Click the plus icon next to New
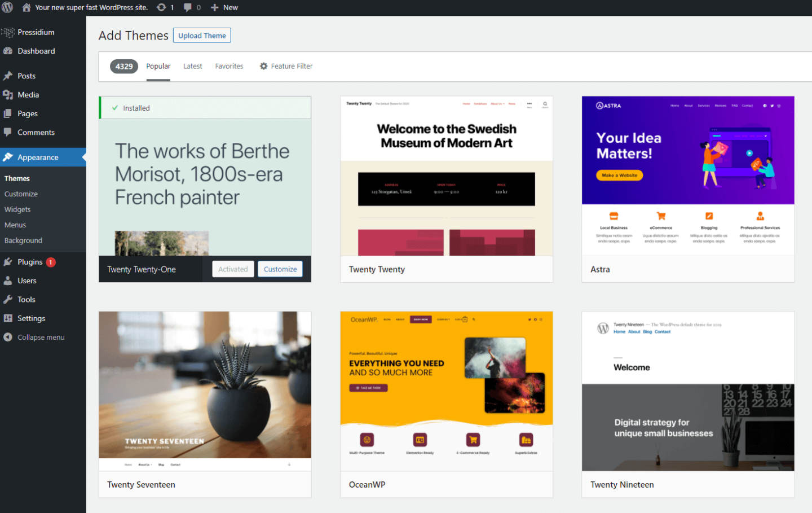This screenshot has height=513, width=812. [x=214, y=7]
